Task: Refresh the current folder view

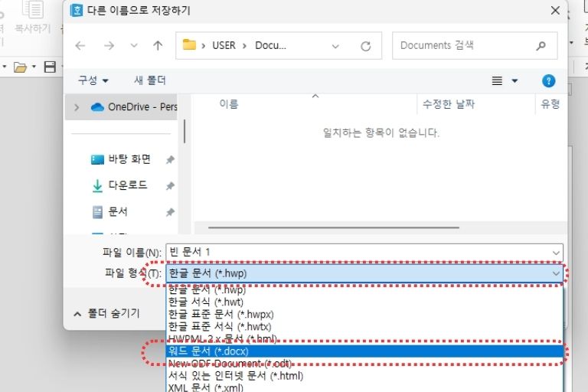Action: 366,46
